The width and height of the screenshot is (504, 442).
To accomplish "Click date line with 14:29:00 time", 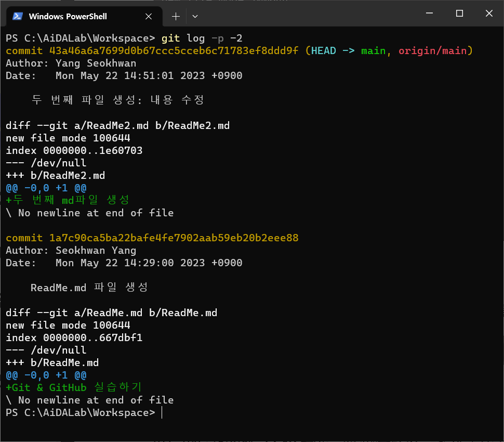I will 124,263.
